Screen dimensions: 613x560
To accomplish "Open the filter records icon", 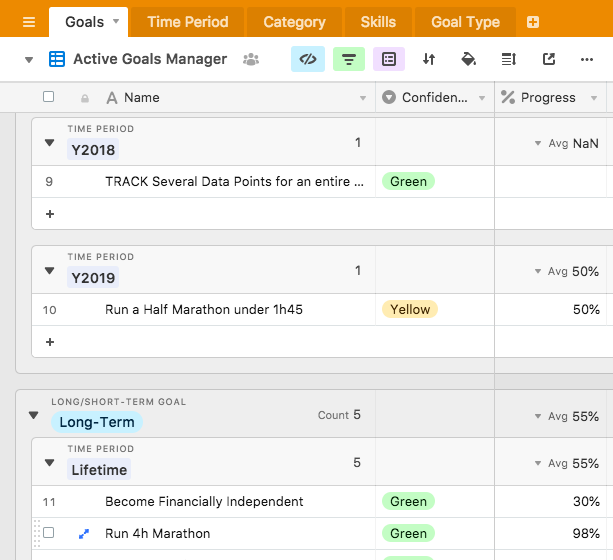I will (x=348, y=59).
